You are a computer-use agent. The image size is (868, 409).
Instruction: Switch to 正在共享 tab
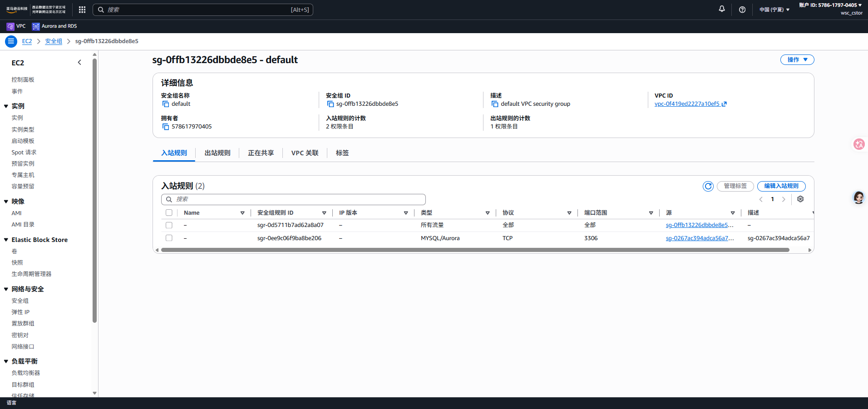click(261, 153)
